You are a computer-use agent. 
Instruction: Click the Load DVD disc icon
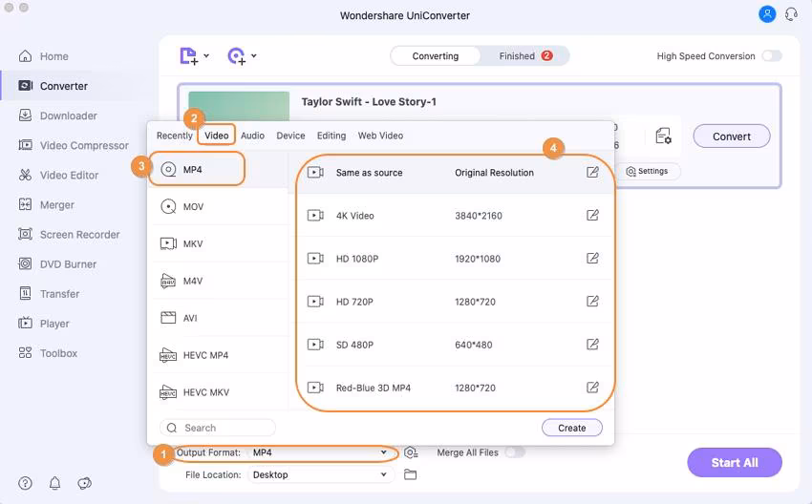click(x=237, y=56)
